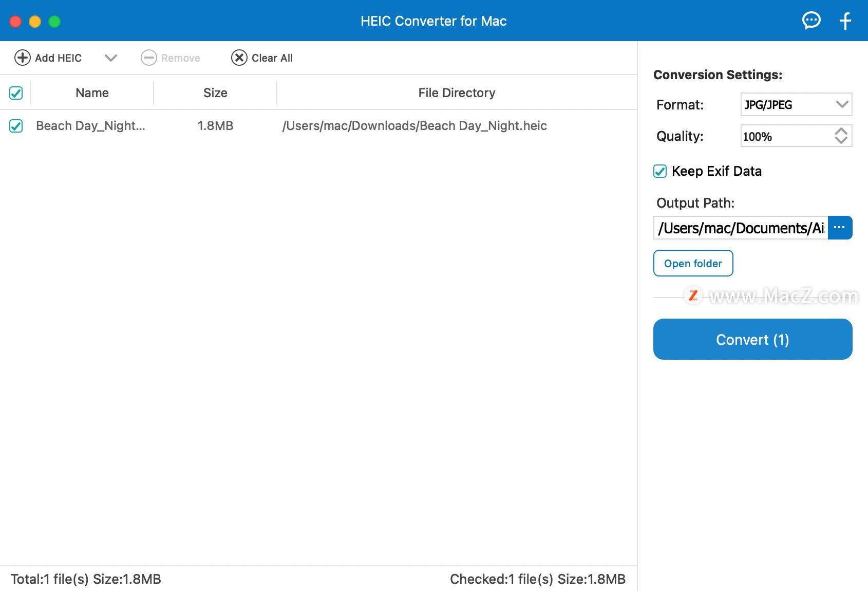
Task: Click the /Users/mac/Downloads/Beach Day_Night.heic path
Action: 414,126
